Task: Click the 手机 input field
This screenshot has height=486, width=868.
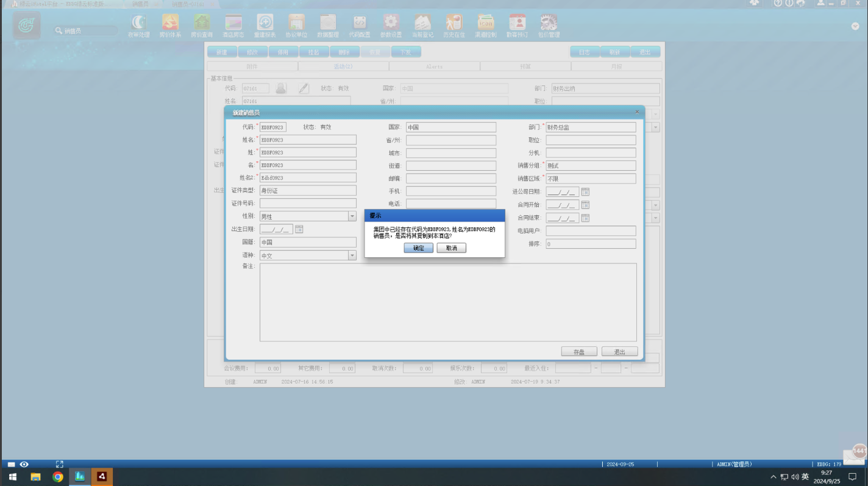Action: click(x=451, y=191)
